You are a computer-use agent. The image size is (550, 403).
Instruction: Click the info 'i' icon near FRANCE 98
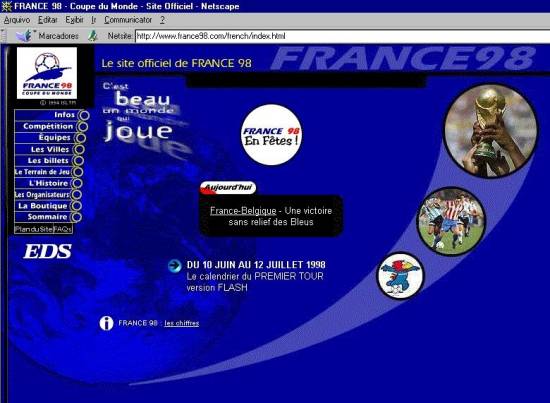click(x=106, y=323)
